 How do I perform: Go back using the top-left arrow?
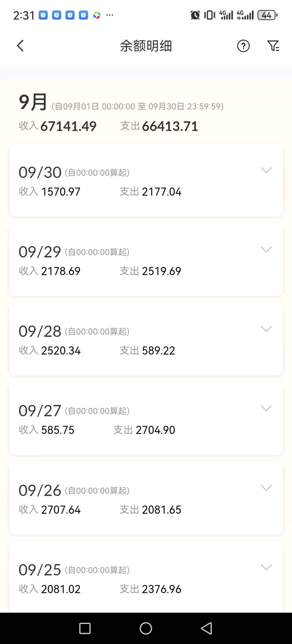click(x=20, y=46)
